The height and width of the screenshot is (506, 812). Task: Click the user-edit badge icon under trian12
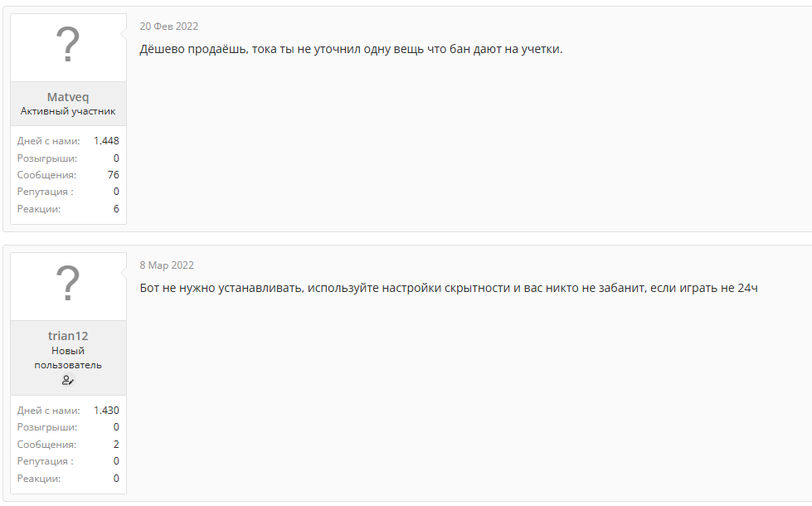[68, 380]
